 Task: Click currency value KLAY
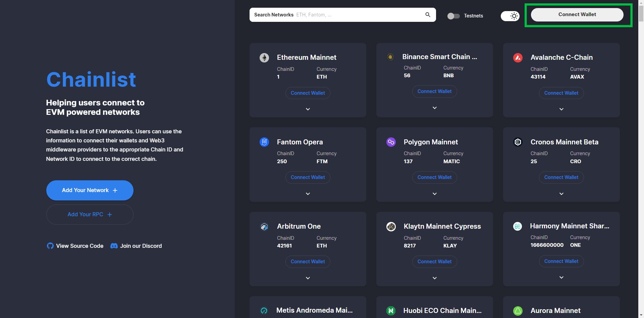(450, 246)
